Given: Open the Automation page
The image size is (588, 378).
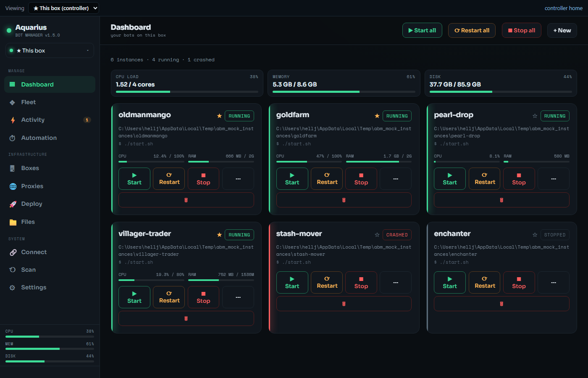Looking at the screenshot, I should [50, 138].
